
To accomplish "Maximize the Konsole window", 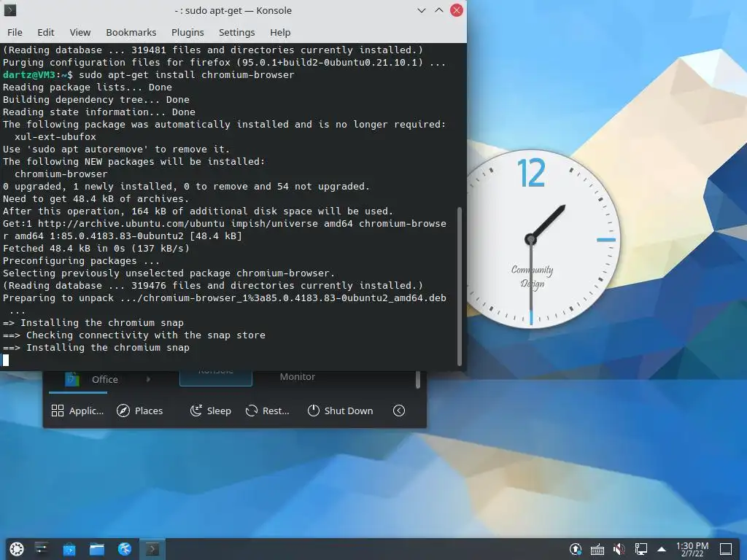I will tap(438, 10).
